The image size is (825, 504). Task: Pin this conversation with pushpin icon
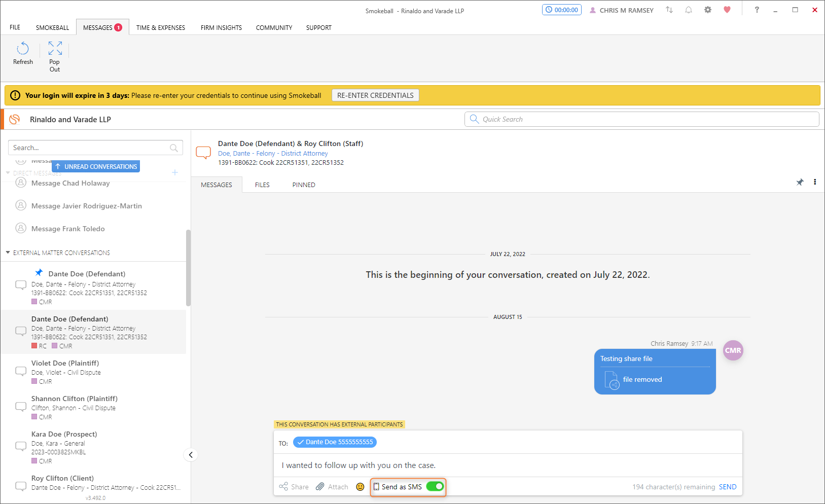click(x=800, y=182)
